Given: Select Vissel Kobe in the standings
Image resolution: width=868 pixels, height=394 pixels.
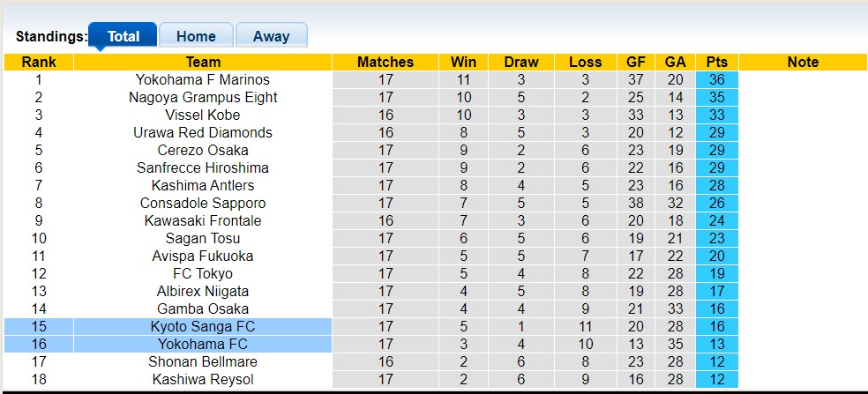Looking at the screenshot, I should coord(203,115).
